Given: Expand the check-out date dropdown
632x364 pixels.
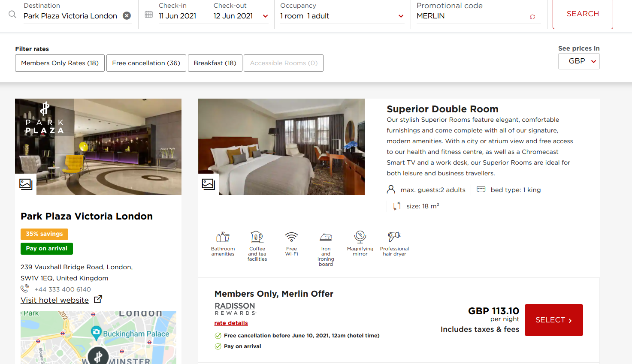Looking at the screenshot, I should (265, 16).
